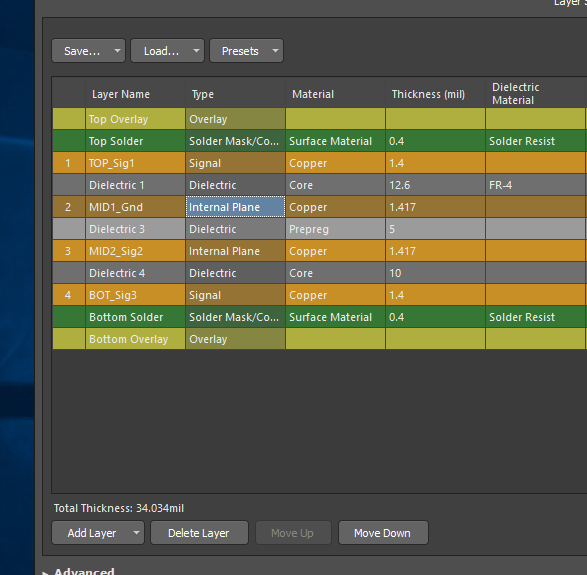Click the Signal type cell of BOT_Sig3
The width and height of the screenshot is (587, 575).
(x=235, y=295)
